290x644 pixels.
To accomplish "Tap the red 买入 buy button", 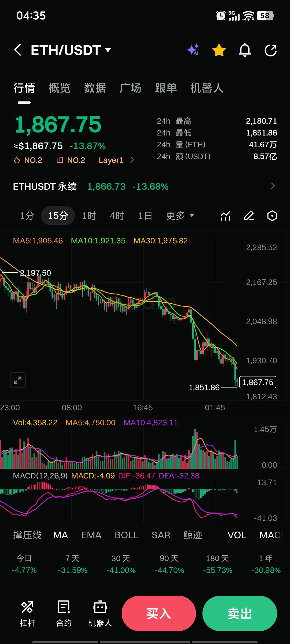I will point(159,614).
